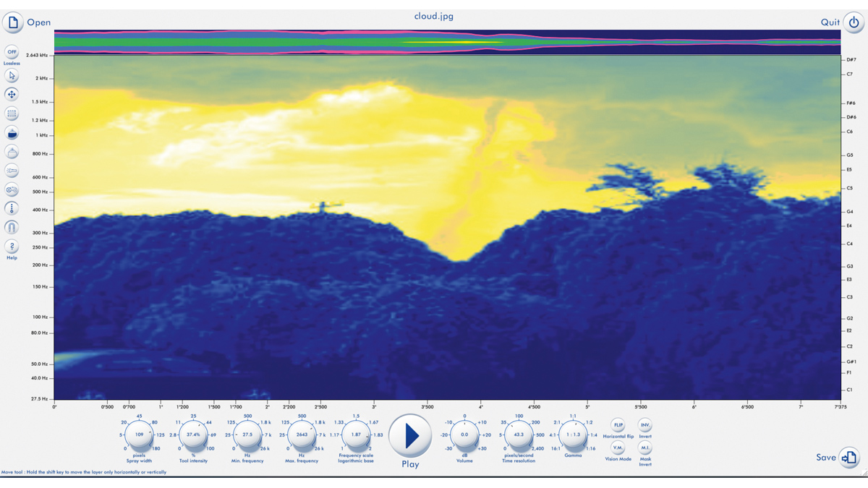Image resolution: width=868 pixels, height=488 pixels.
Task: Select the tractor-shaped tool icon
Action: click(x=12, y=189)
